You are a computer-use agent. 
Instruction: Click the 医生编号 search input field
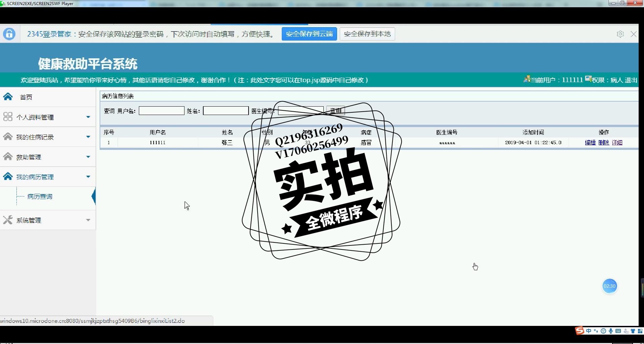tap(301, 111)
